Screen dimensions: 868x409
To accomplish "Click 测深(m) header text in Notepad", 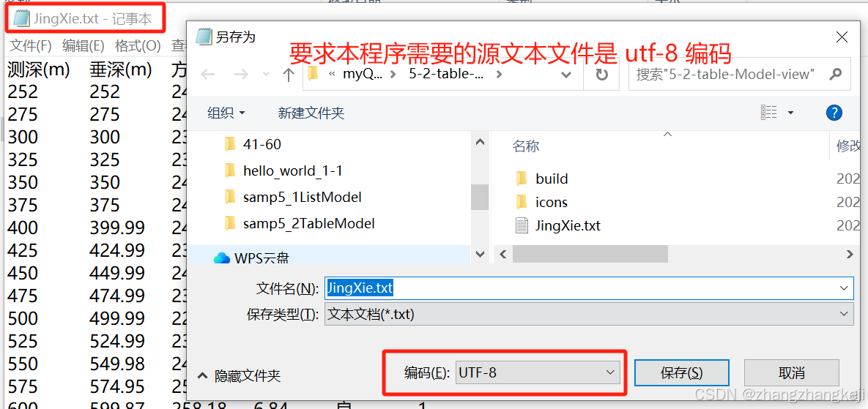I will [x=38, y=70].
